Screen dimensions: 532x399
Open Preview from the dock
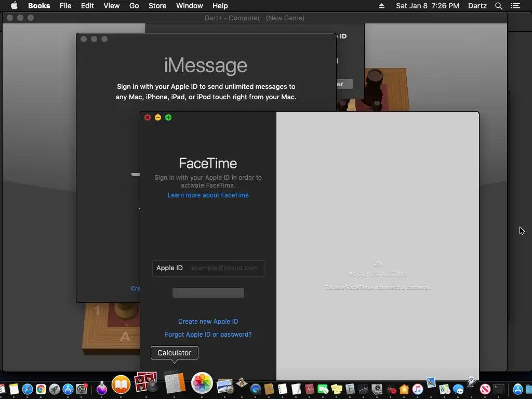click(x=224, y=386)
